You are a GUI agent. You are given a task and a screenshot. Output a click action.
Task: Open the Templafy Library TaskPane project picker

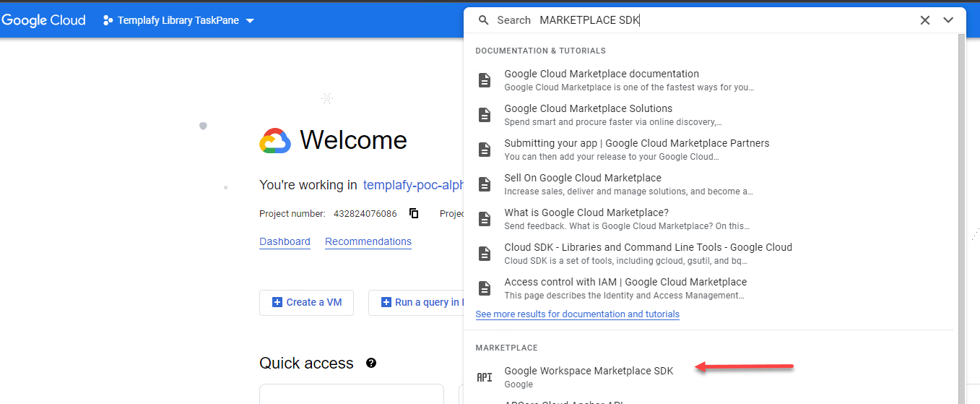(178, 20)
